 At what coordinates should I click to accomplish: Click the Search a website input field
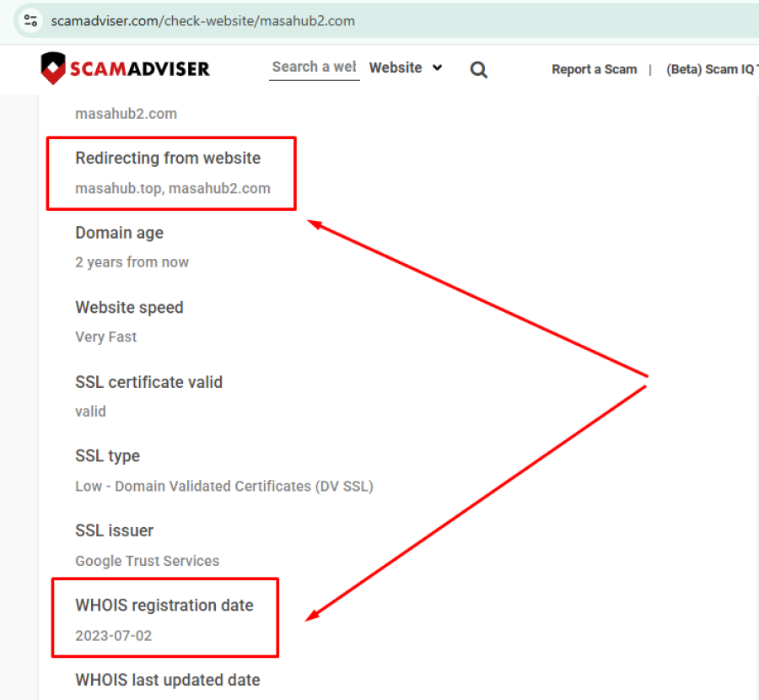tap(315, 67)
